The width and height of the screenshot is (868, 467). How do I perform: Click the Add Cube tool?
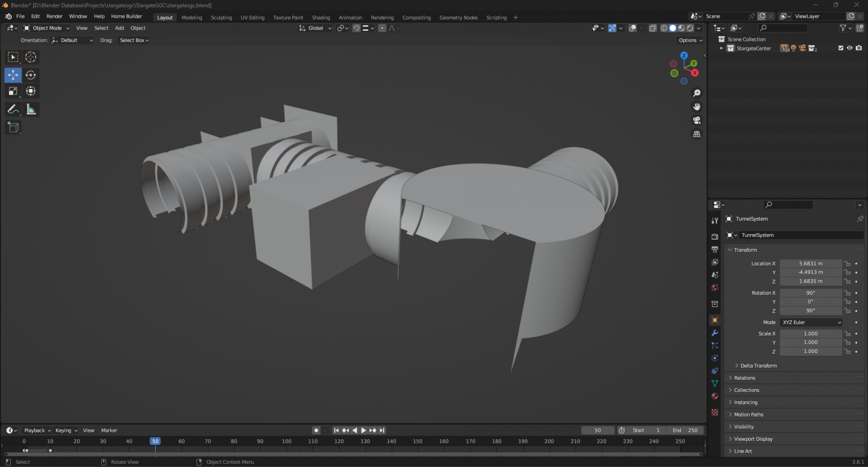point(13,127)
